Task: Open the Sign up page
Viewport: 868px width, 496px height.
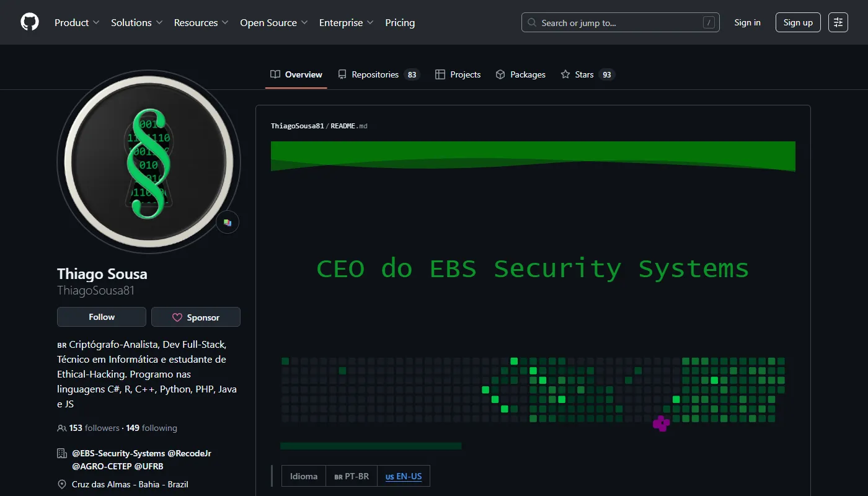Action: point(798,22)
